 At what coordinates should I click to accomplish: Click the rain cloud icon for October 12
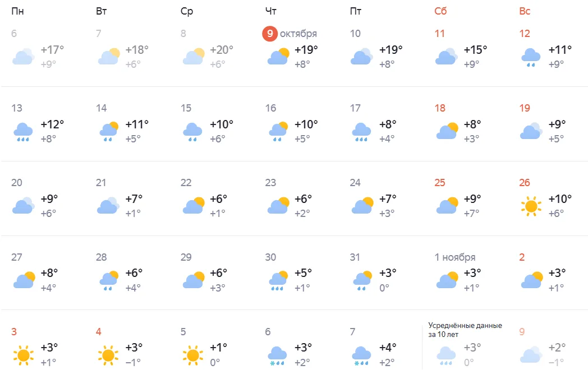pos(531,57)
